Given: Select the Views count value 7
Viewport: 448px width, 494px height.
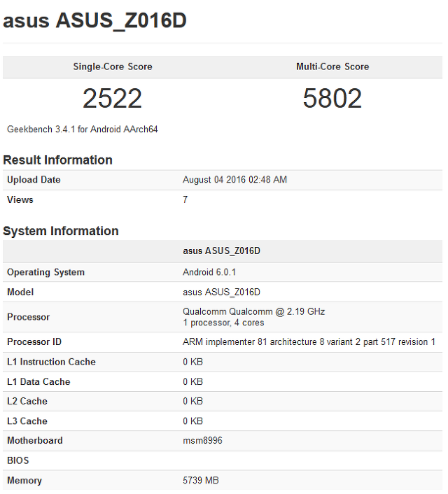Looking at the screenshot, I should pos(185,199).
